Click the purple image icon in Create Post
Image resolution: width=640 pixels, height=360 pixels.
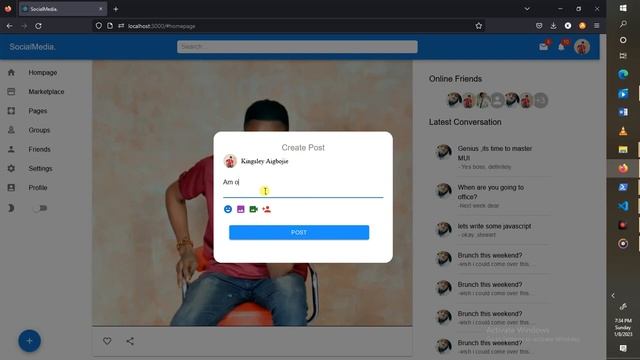(240, 209)
